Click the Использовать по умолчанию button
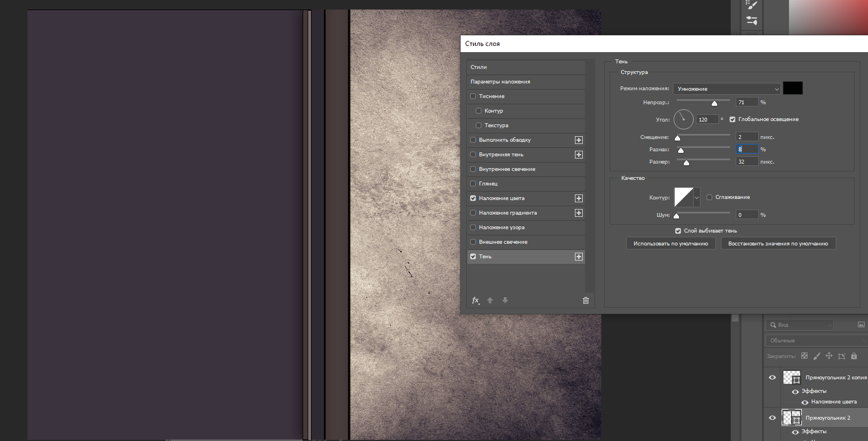Screen dimensions: 868x441 671,244
